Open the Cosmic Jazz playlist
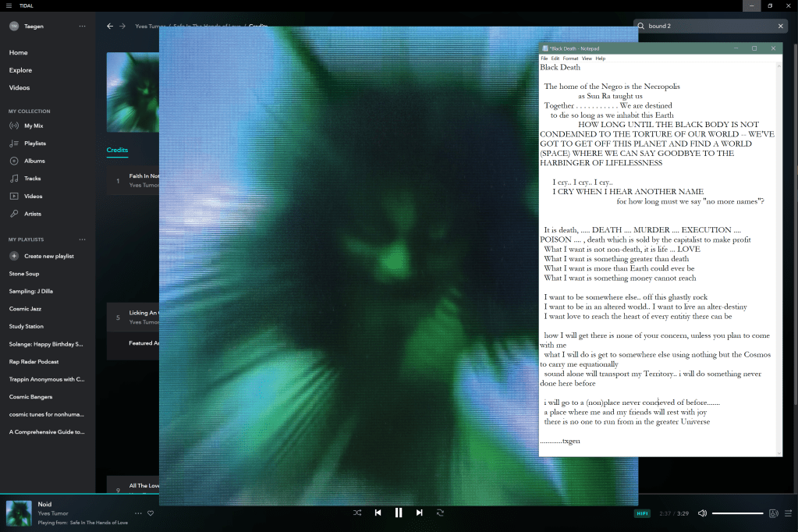 point(25,309)
